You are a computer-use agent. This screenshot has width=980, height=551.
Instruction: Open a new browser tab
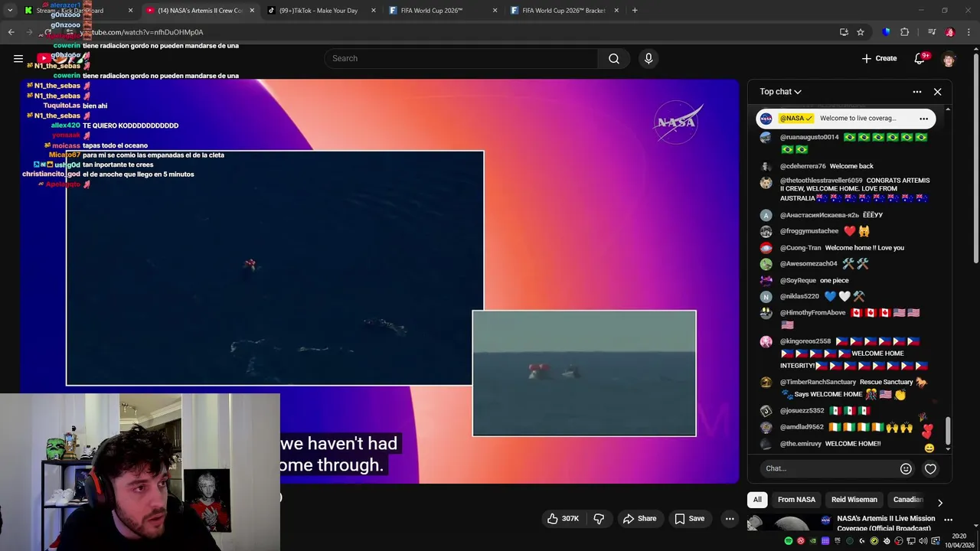tap(635, 11)
